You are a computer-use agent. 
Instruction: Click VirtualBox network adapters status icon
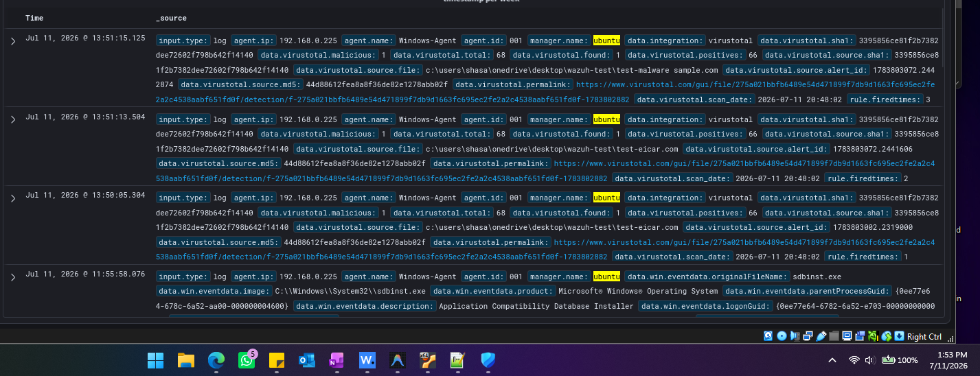(x=808, y=336)
